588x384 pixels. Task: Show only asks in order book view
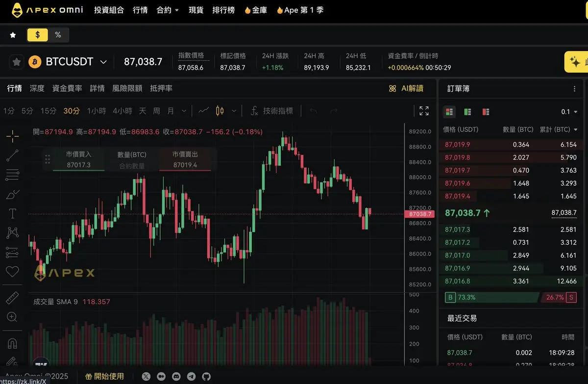(486, 112)
